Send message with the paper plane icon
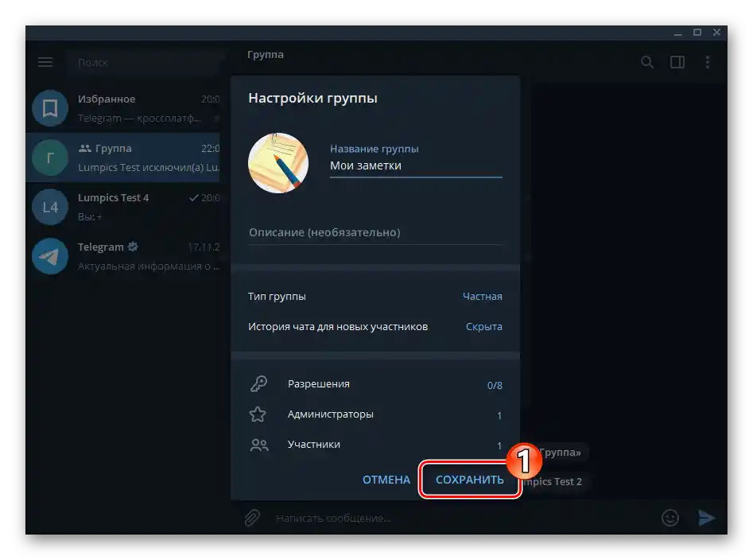This screenshot has width=753, height=560. pos(708,518)
